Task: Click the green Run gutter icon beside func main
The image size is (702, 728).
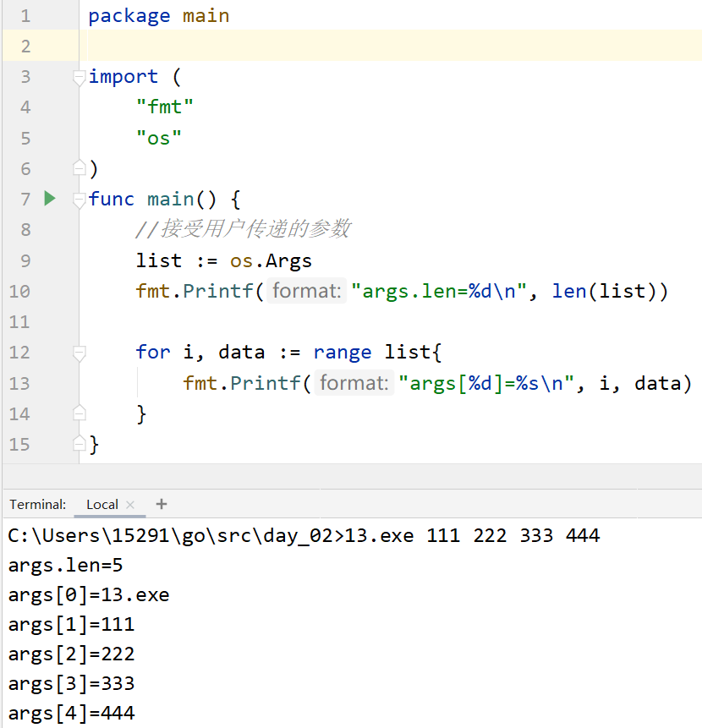Action: pos(49,199)
